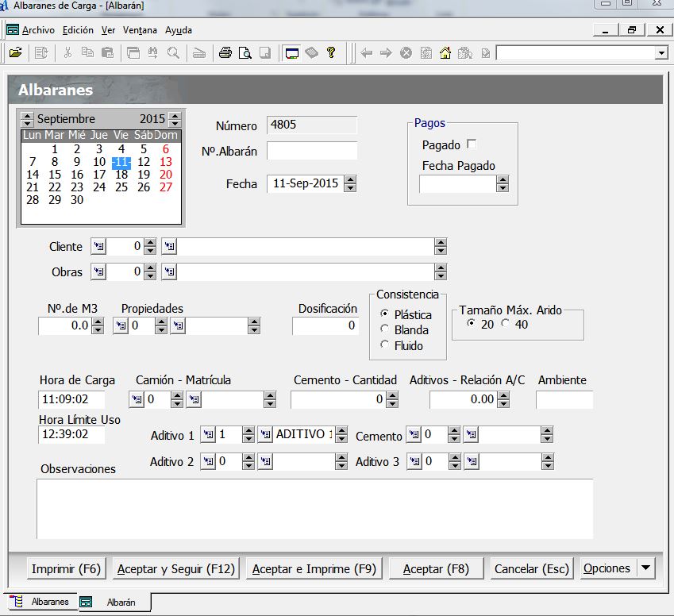Increase the calendar year with the up arrow
674x616 pixels.
pos(175,116)
